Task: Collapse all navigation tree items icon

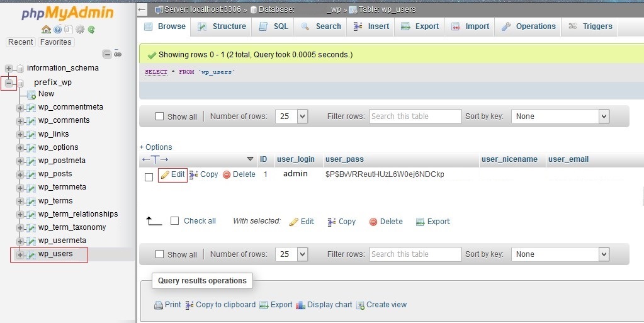Action: (107, 54)
